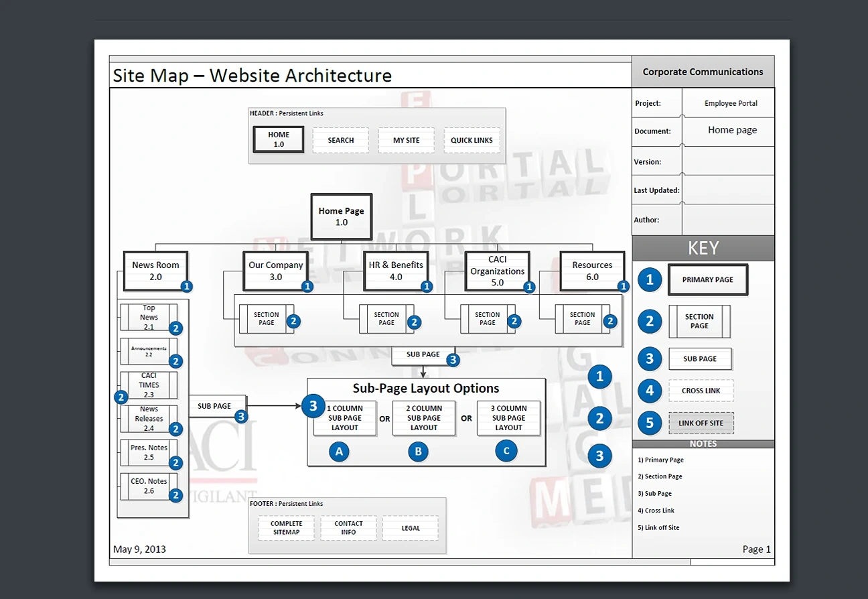
Task: Click the CACI TIMES 2.3 box
Action: tap(149, 385)
